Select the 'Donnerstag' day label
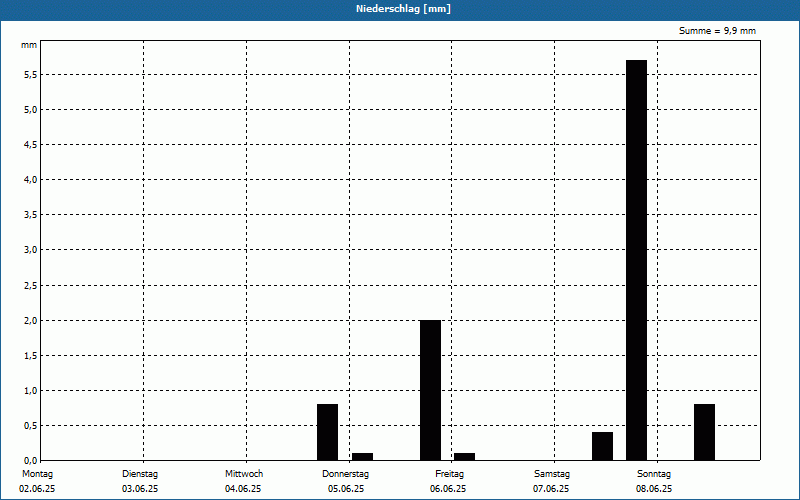This screenshot has height=500, width=800. [x=345, y=474]
